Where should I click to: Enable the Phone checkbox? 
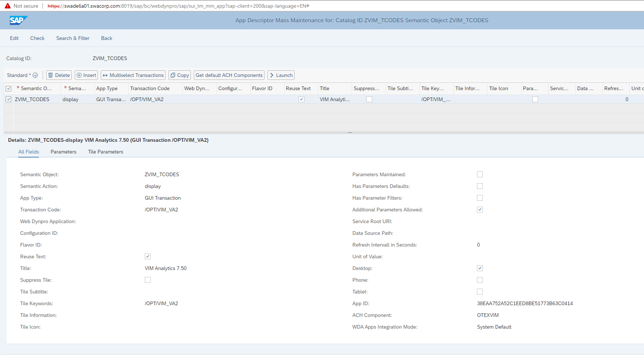[x=480, y=280]
